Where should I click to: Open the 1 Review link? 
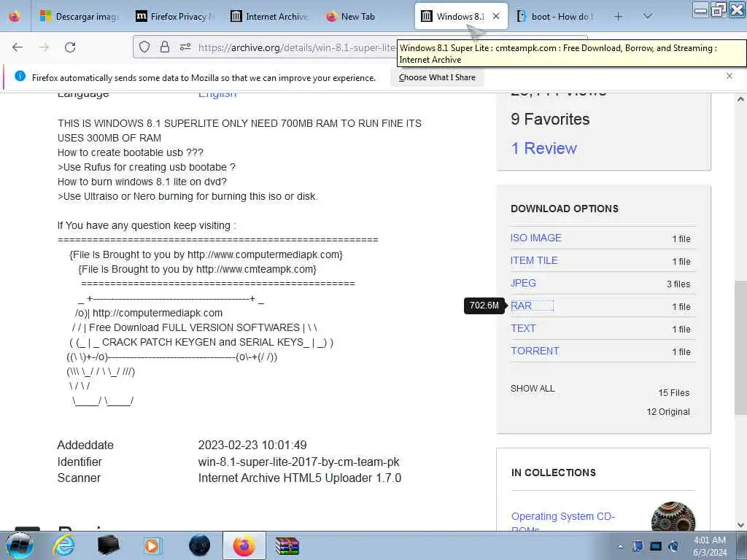pyautogui.click(x=543, y=148)
